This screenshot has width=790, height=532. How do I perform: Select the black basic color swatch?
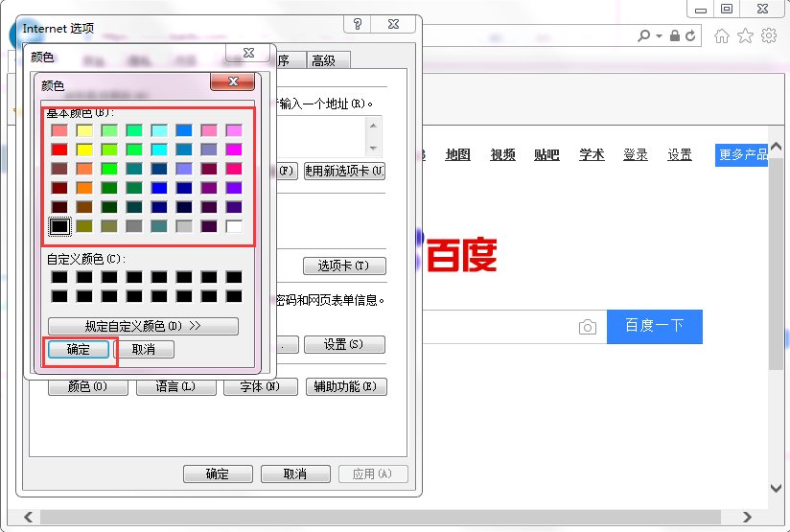pos(59,226)
